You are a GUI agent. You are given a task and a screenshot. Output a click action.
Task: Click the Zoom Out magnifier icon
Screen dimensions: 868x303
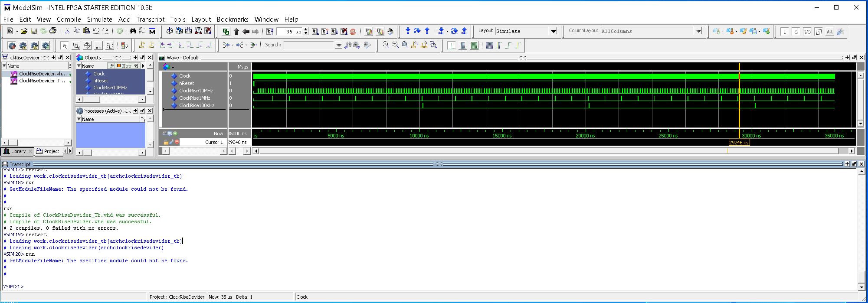pyautogui.click(x=395, y=45)
